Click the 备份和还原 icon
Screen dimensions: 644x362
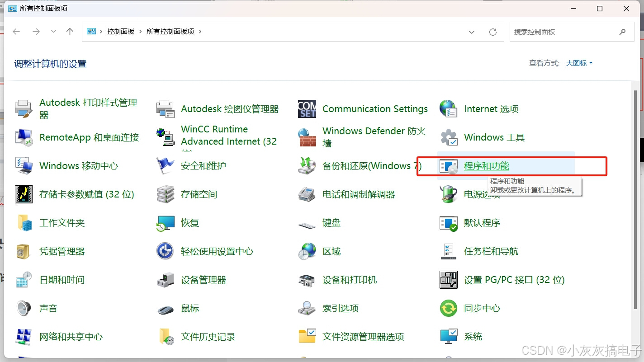click(307, 166)
